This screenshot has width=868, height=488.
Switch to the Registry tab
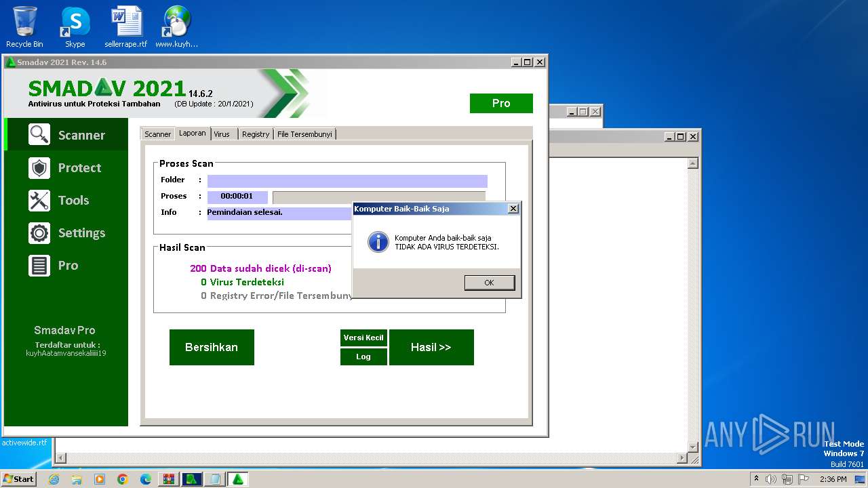[256, 134]
